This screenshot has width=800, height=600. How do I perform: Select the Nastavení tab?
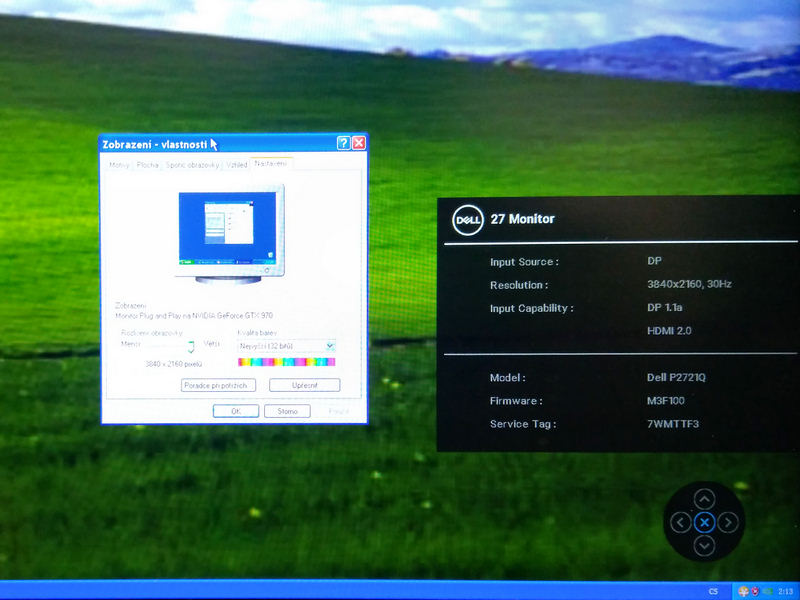pos(271,163)
